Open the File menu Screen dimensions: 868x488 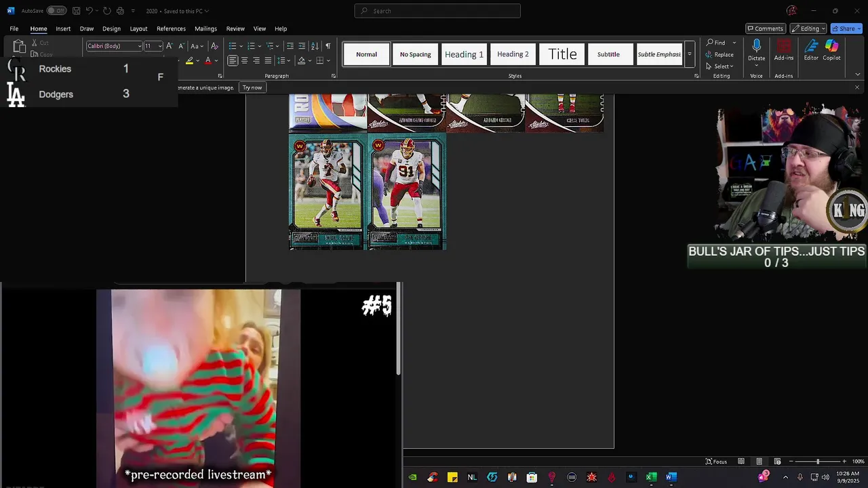pos(14,28)
